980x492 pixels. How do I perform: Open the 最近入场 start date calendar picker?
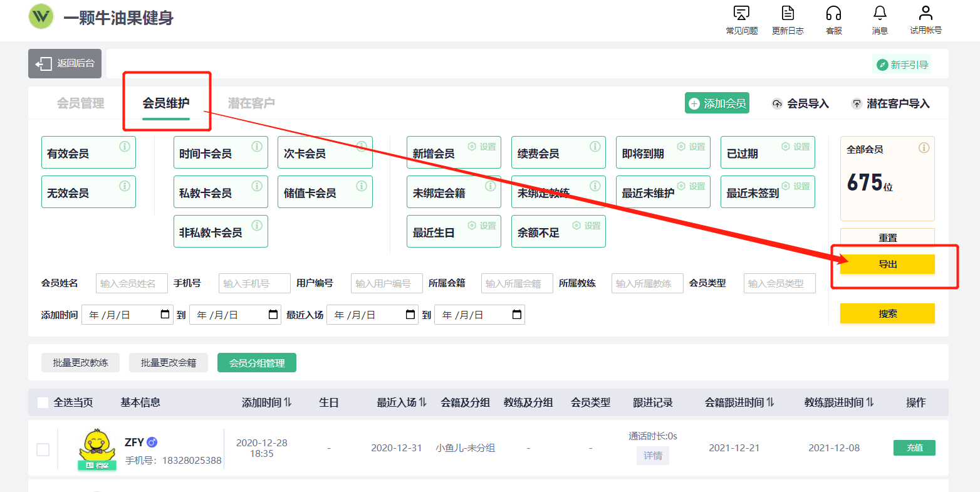[x=410, y=315]
